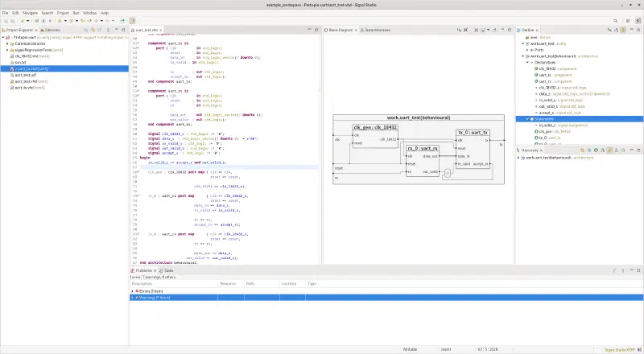Collapse the Statements node in Outline
644x354 pixels.
coord(527,119)
